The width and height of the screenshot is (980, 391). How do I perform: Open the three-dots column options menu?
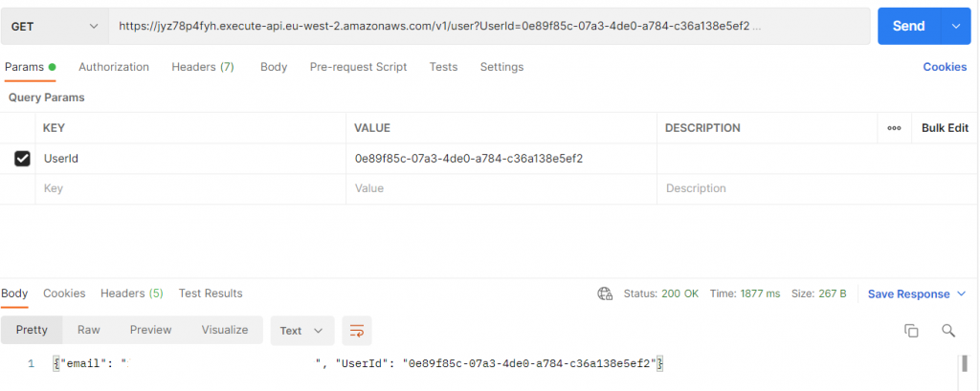(894, 128)
